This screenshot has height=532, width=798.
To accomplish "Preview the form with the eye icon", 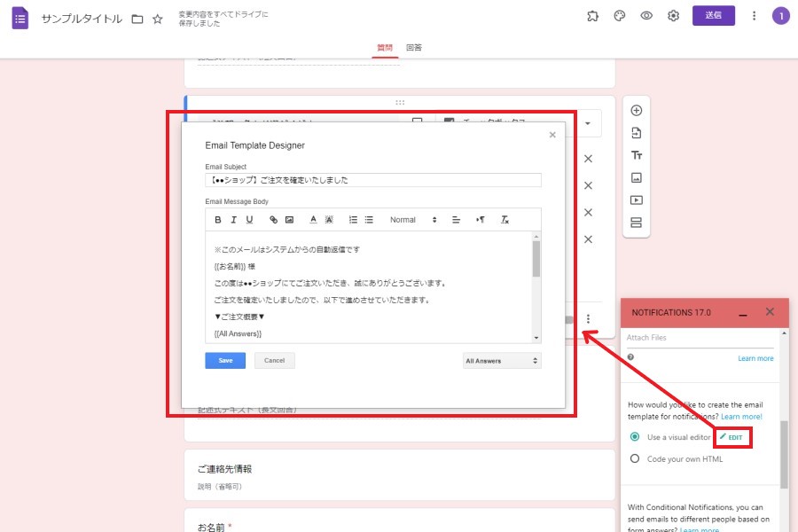I will click(x=646, y=16).
